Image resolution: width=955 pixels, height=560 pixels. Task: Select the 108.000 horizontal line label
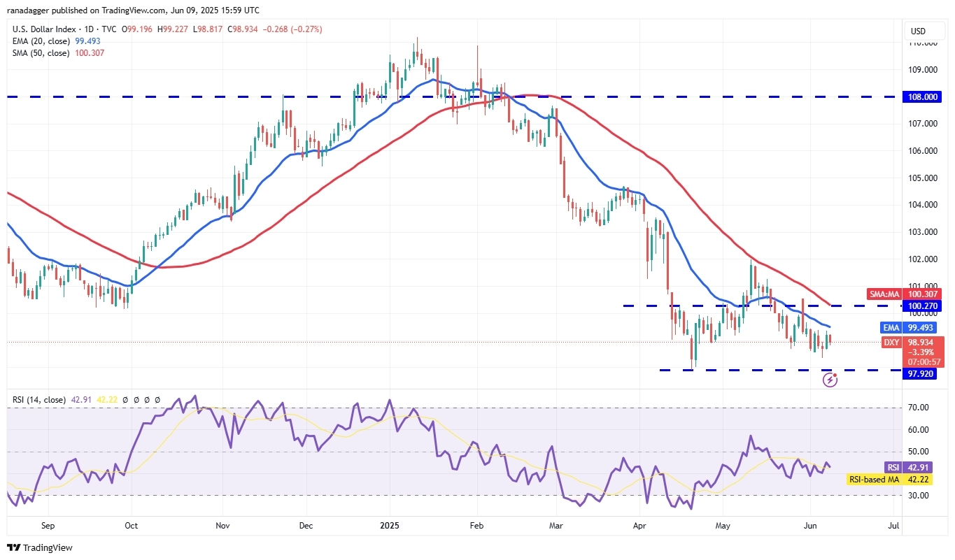click(x=921, y=97)
